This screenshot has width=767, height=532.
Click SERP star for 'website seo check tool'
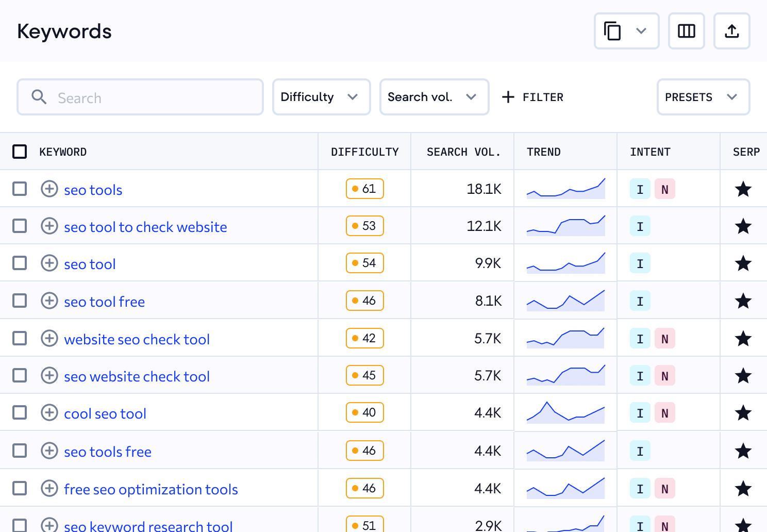click(743, 339)
